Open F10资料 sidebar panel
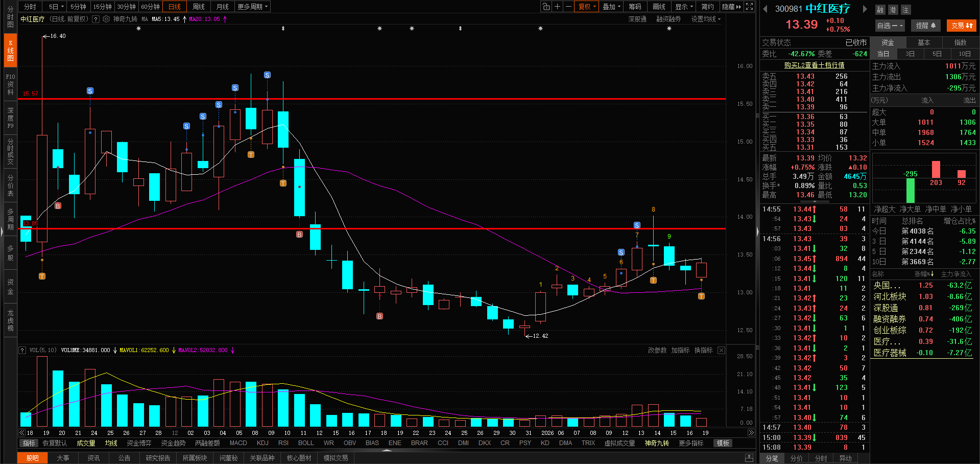 click(x=10, y=84)
